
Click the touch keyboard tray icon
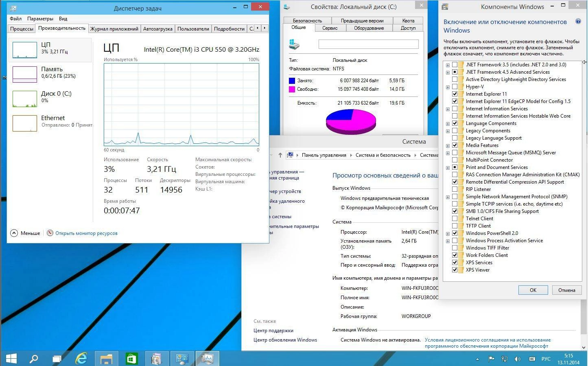tap(531, 359)
